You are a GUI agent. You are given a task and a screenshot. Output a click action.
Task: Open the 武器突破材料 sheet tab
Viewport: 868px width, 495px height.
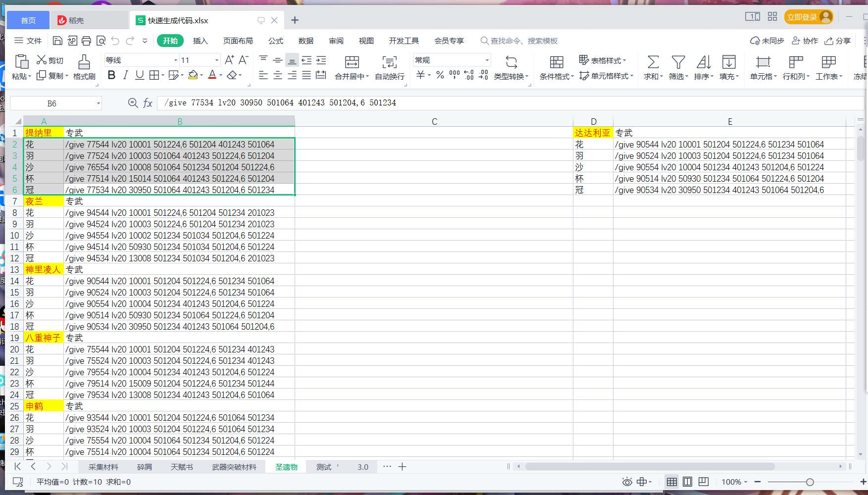tap(234, 467)
